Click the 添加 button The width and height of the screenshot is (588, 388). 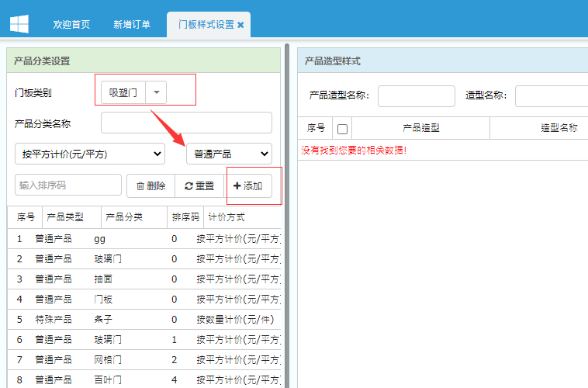pos(248,185)
